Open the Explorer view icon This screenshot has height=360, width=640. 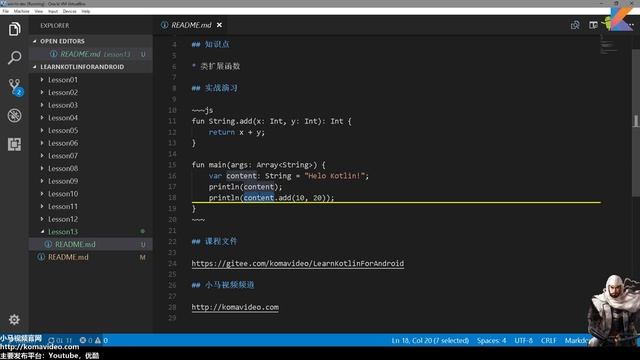tap(14, 29)
